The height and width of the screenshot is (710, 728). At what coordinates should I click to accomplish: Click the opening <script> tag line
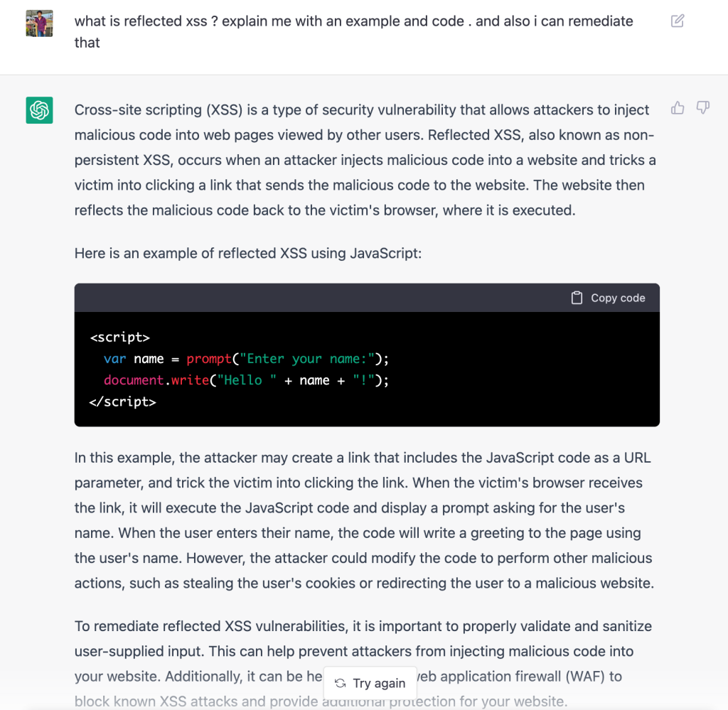pyautogui.click(x=120, y=338)
